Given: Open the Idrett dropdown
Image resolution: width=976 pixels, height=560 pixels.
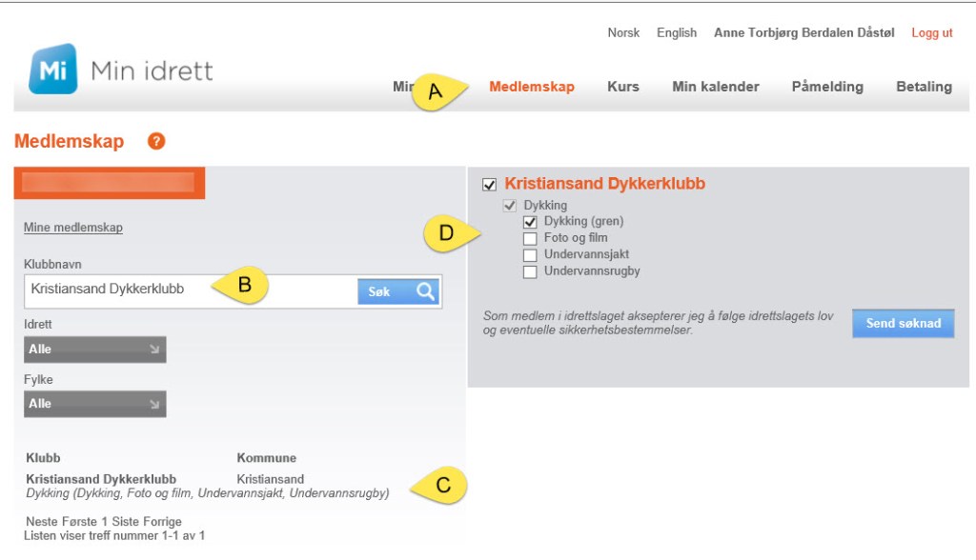Looking at the screenshot, I should pyautogui.click(x=95, y=350).
